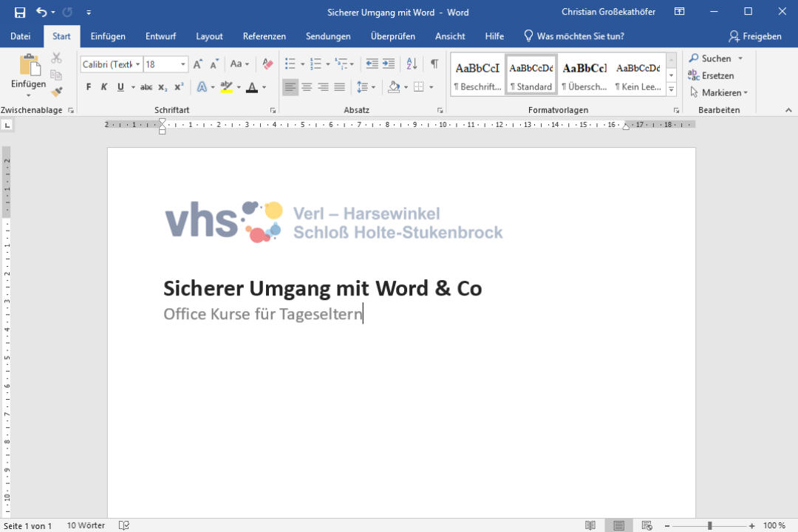Open the bullet list dropdown
The height and width of the screenshot is (532, 798).
click(302, 64)
